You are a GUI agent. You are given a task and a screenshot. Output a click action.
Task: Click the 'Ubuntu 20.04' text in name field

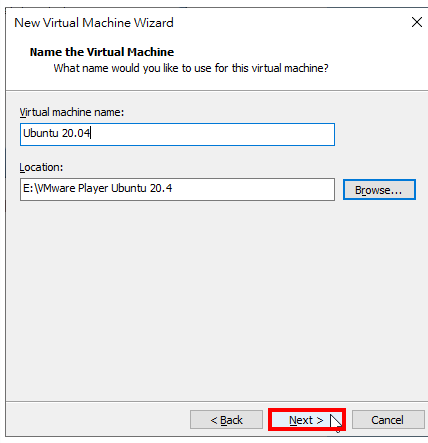(56, 133)
